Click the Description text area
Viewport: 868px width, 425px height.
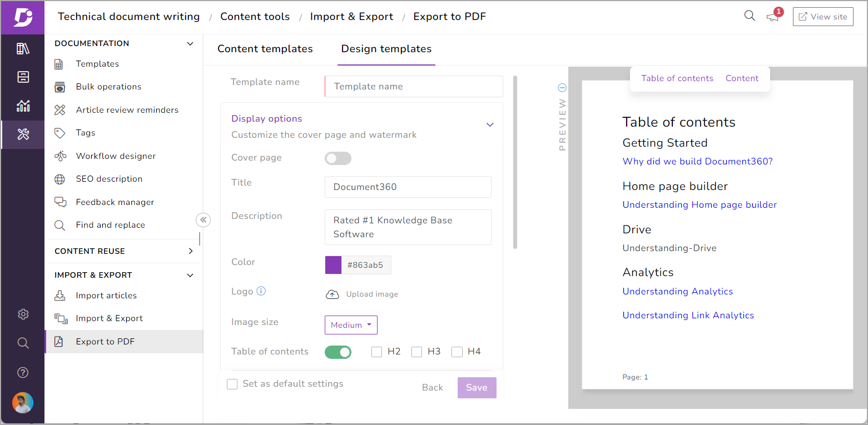pos(408,227)
